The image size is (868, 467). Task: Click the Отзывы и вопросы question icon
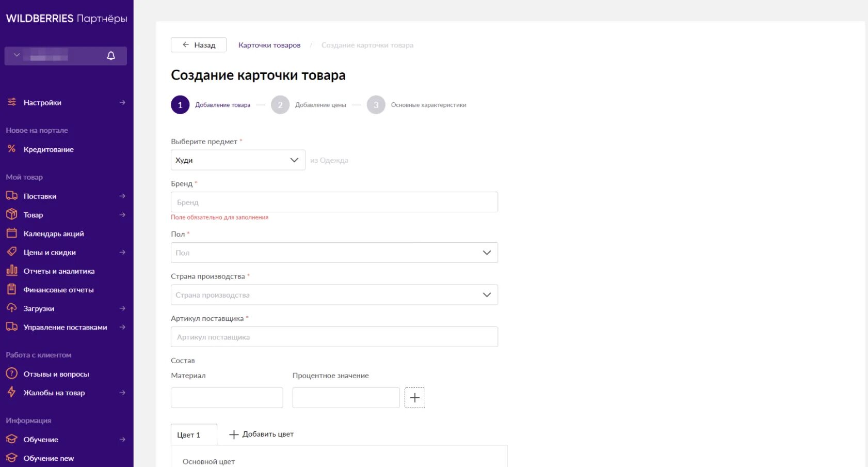pyautogui.click(x=11, y=373)
